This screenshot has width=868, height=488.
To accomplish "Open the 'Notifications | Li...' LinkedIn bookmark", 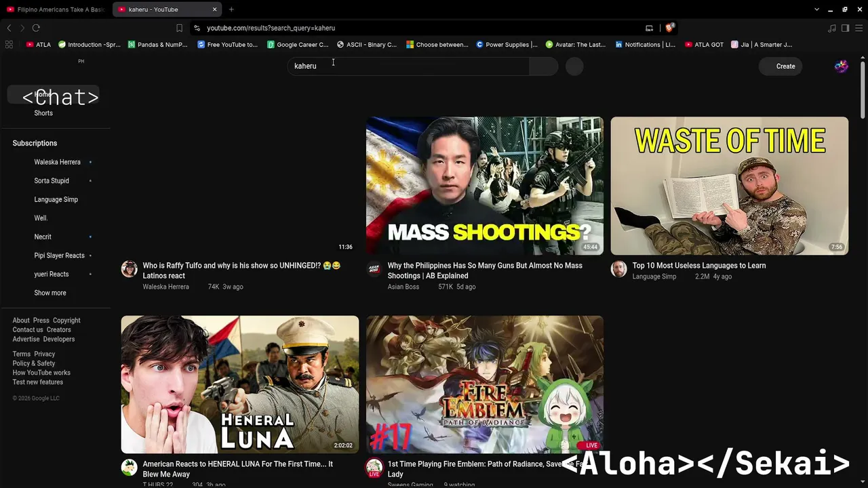I will pyautogui.click(x=645, y=45).
